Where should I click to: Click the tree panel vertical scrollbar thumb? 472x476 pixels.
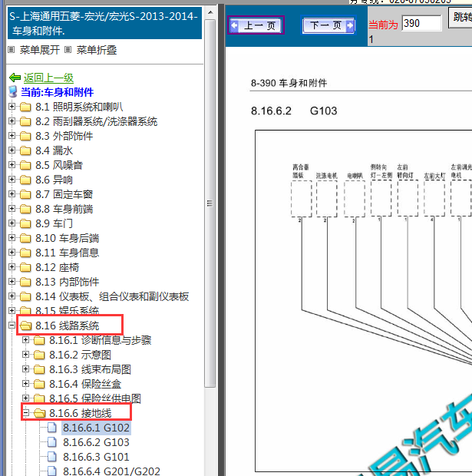click(210, 203)
